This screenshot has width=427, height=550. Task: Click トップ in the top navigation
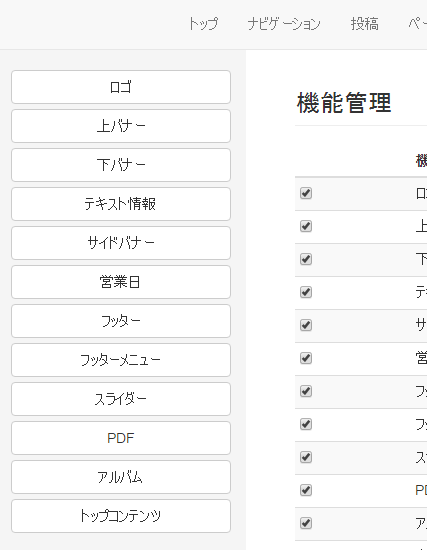pos(204,24)
